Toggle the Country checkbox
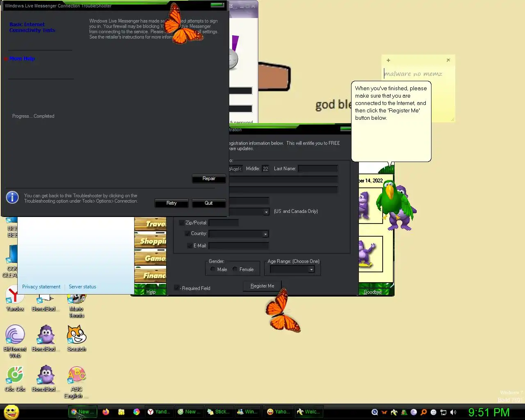525x420 pixels. [x=187, y=233]
